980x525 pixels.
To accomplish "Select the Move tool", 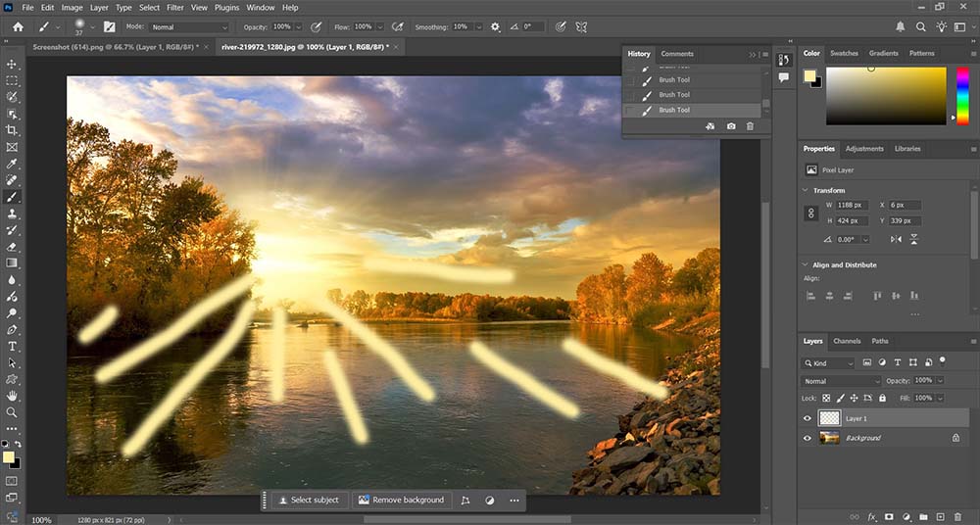I will [x=13, y=64].
